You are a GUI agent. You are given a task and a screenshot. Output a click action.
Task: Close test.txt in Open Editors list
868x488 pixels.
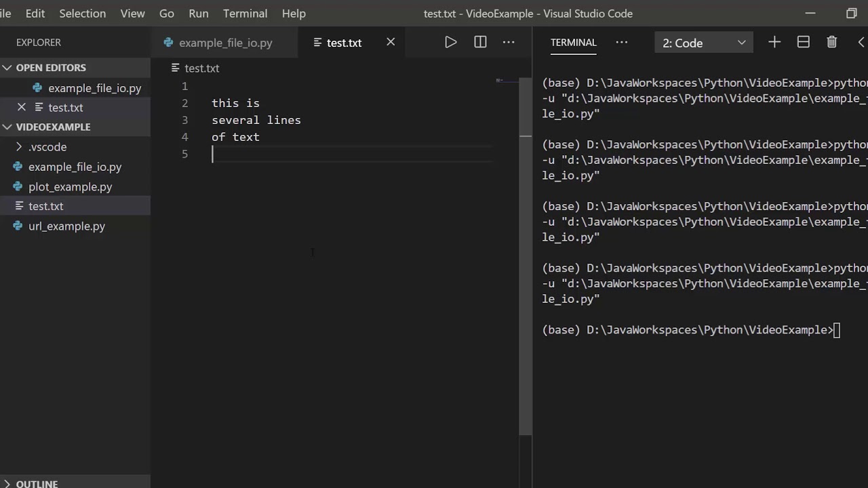coord(22,107)
